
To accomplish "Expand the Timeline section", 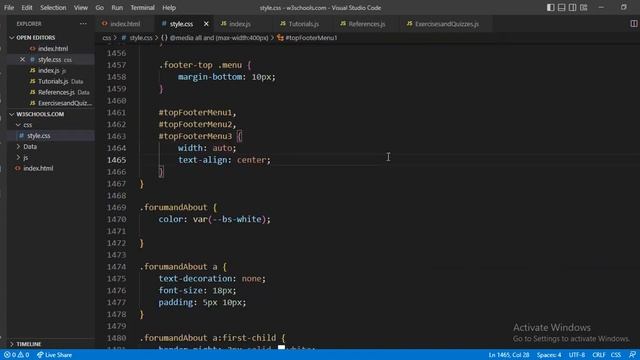I will (x=29, y=344).
